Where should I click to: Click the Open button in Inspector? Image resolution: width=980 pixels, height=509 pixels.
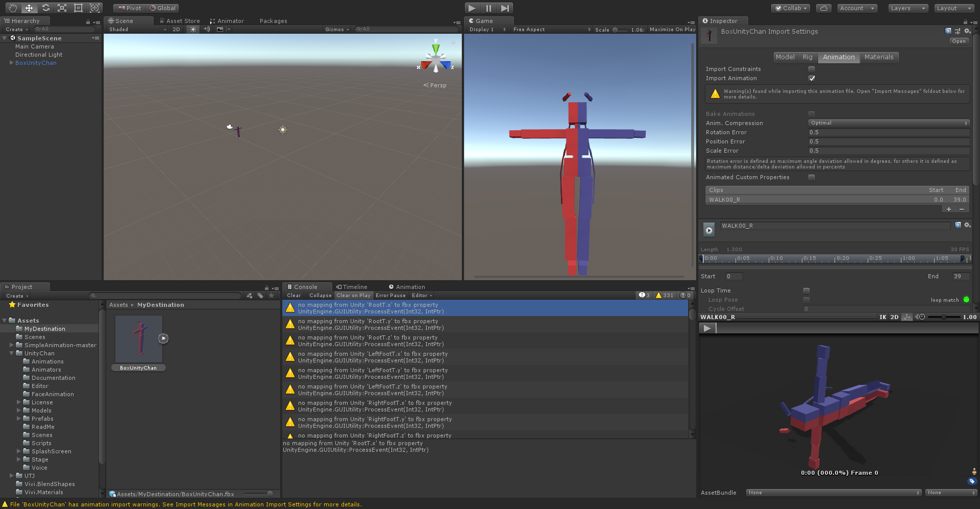959,41
